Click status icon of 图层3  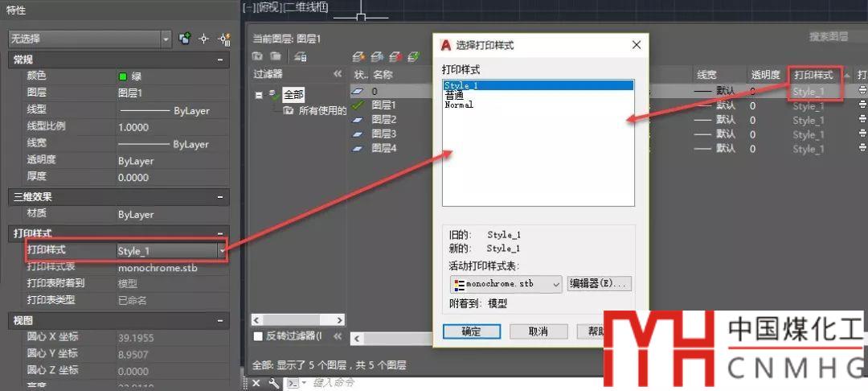click(358, 134)
